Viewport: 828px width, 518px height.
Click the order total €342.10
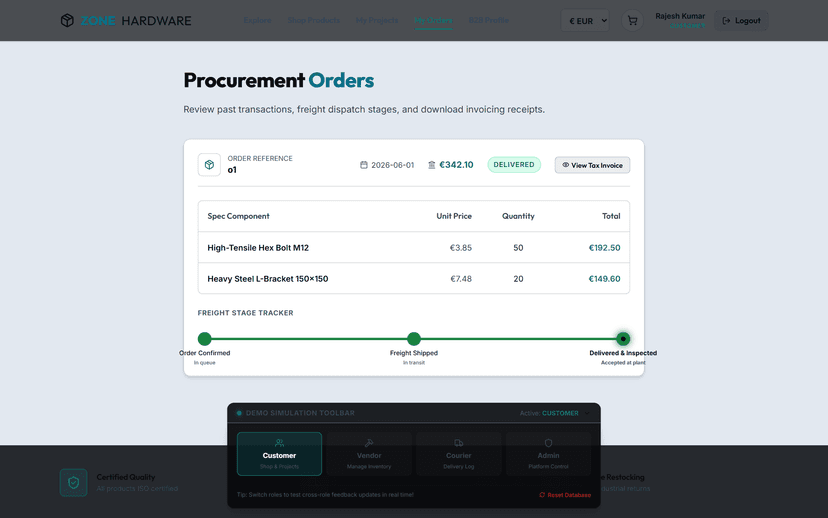click(x=456, y=165)
